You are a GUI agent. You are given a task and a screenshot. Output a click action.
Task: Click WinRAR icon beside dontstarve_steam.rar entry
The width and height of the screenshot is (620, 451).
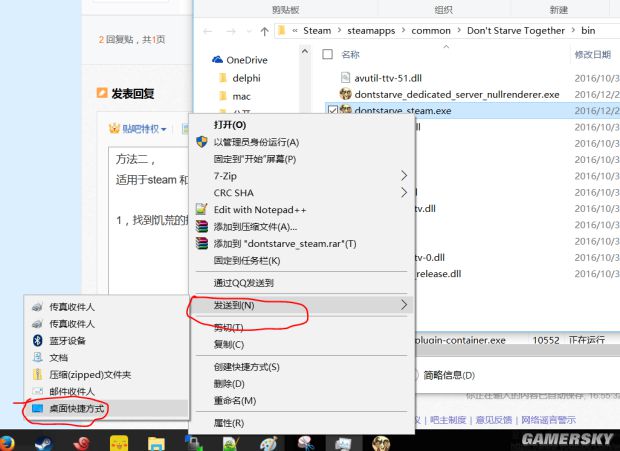[202, 243]
